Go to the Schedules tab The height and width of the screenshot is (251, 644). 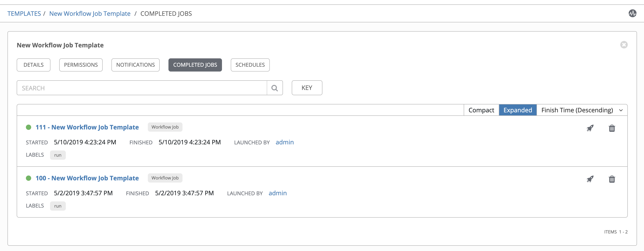pyautogui.click(x=250, y=65)
